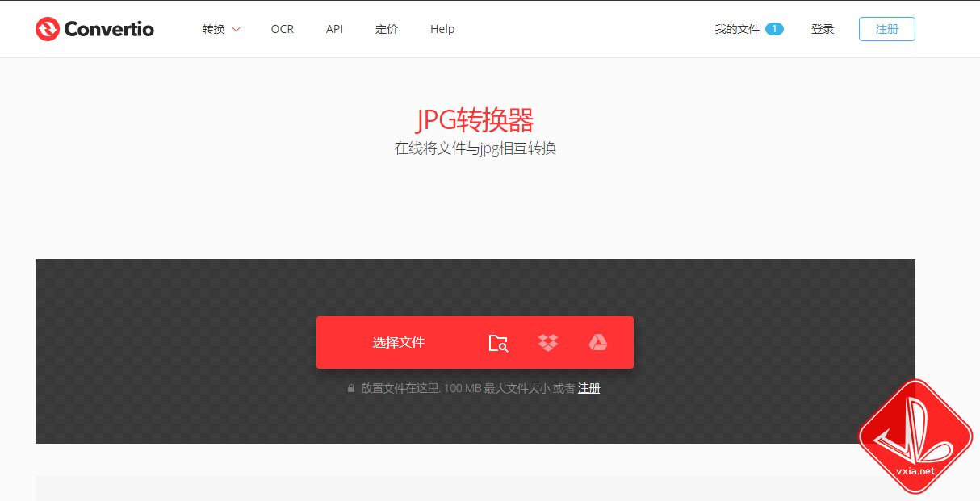Viewport: 980px width, 501px height.
Task: Open the 定价 pricing page
Action: 387,29
